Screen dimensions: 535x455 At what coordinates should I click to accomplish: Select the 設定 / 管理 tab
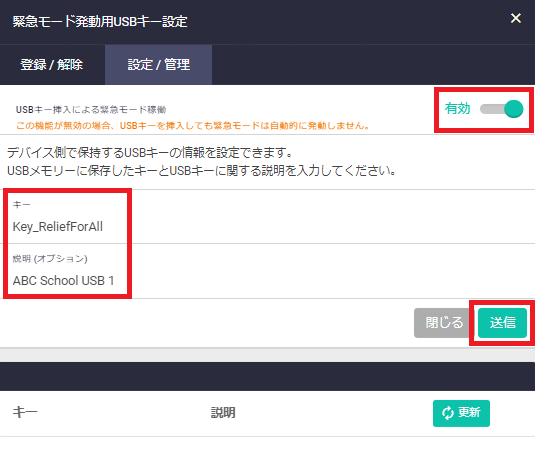point(158,64)
